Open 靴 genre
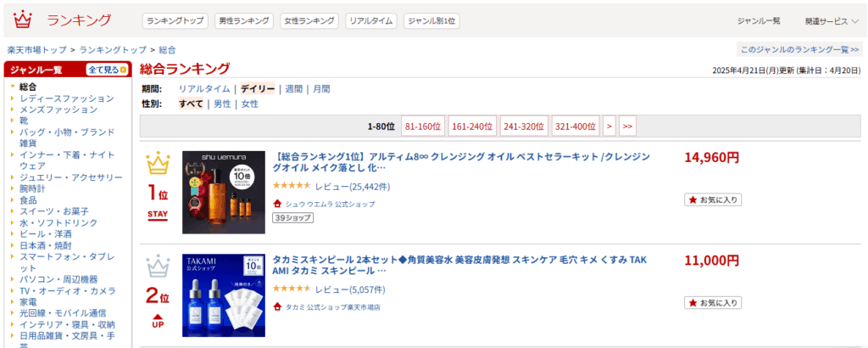The width and height of the screenshot is (868, 348). pyautogui.click(x=24, y=121)
